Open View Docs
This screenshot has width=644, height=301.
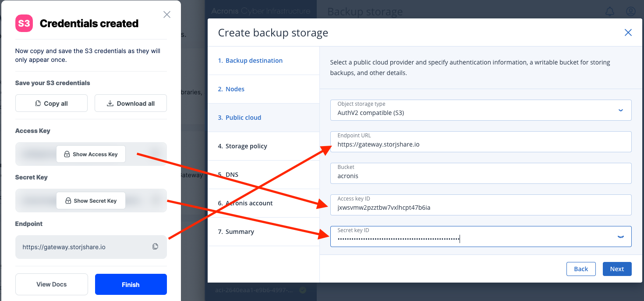coord(52,284)
